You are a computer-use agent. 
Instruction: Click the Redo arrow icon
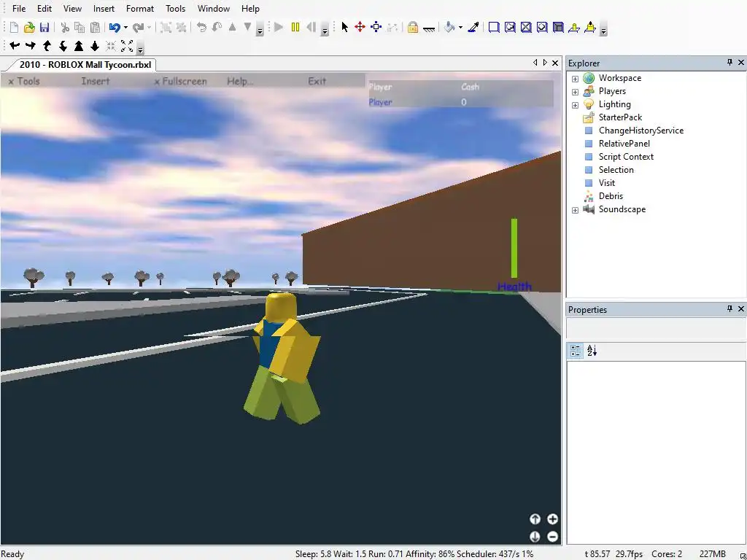138,28
